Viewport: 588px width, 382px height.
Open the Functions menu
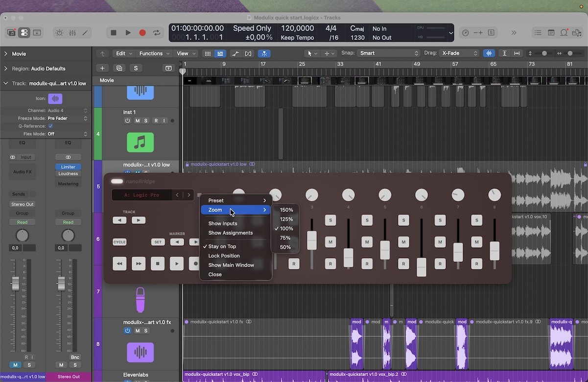click(x=154, y=53)
